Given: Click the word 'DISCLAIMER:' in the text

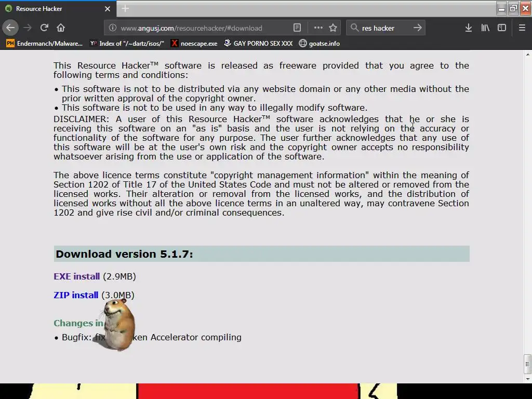Looking at the screenshot, I should (x=82, y=119).
